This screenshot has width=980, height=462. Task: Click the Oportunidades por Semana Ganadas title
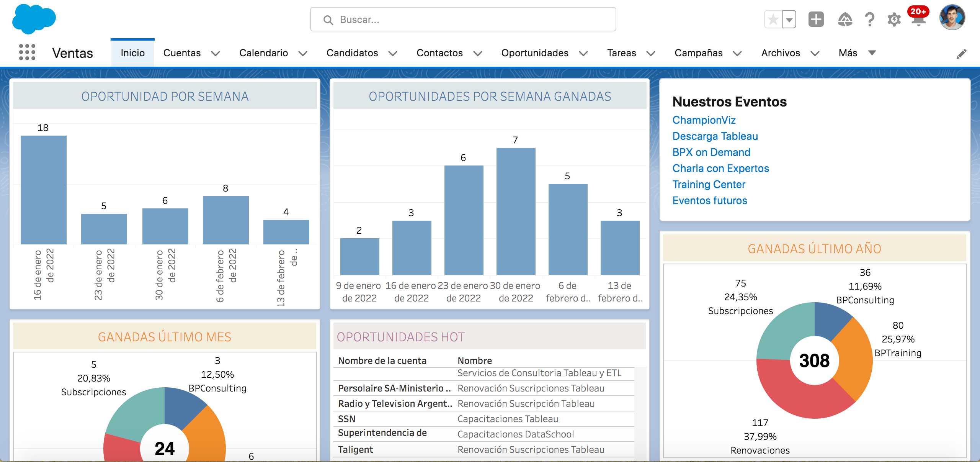click(x=490, y=96)
